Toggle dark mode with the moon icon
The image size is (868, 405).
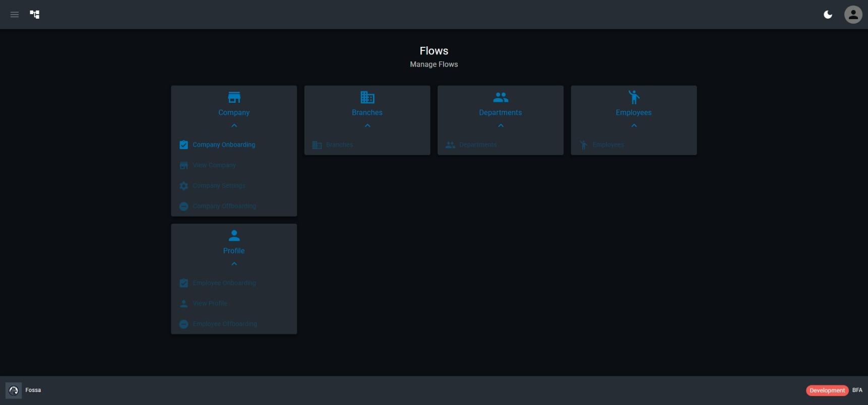tap(828, 15)
